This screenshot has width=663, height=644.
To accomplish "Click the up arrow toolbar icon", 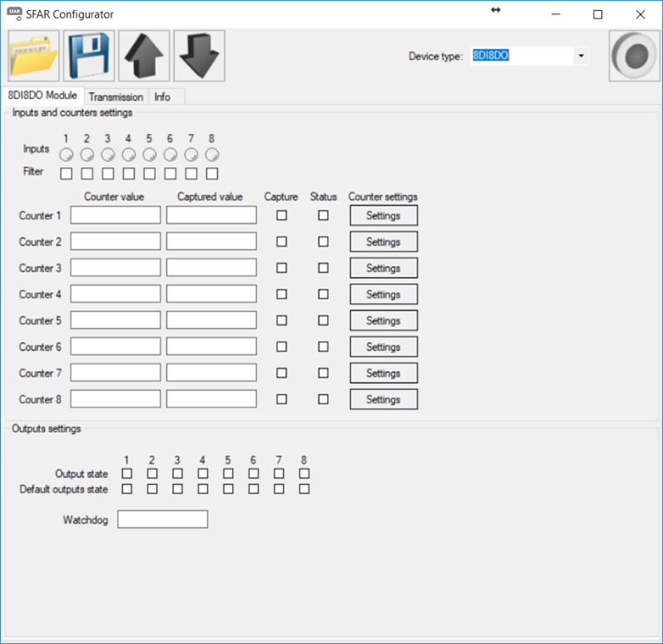I will tap(144, 56).
